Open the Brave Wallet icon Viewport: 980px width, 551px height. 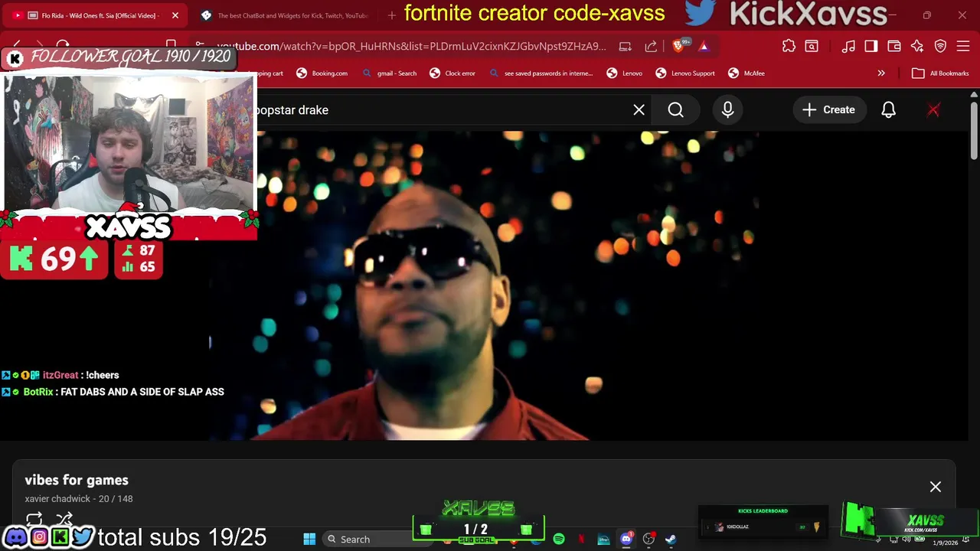pos(894,47)
